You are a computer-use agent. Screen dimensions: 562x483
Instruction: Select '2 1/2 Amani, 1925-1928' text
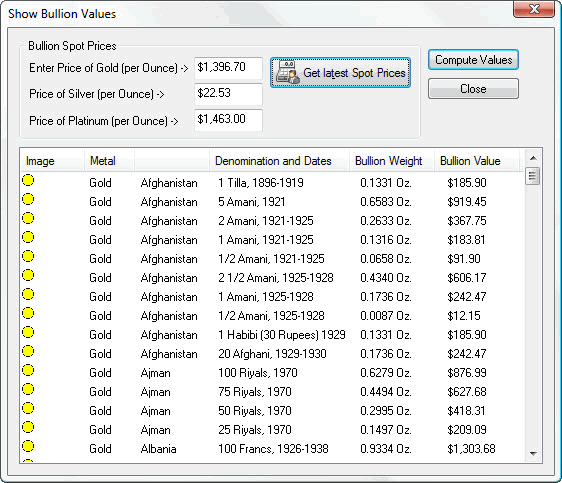[276, 278]
